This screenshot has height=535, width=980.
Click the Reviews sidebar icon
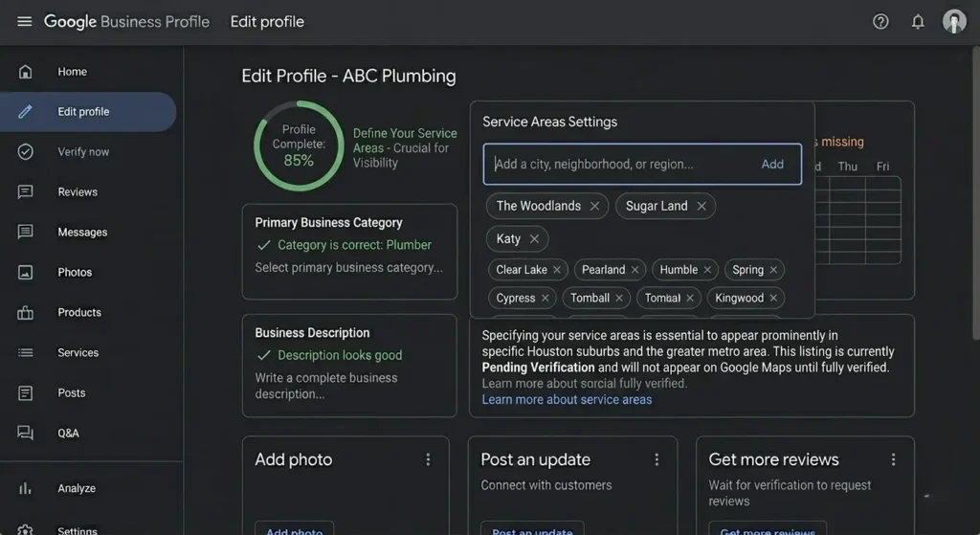click(x=25, y=191)
